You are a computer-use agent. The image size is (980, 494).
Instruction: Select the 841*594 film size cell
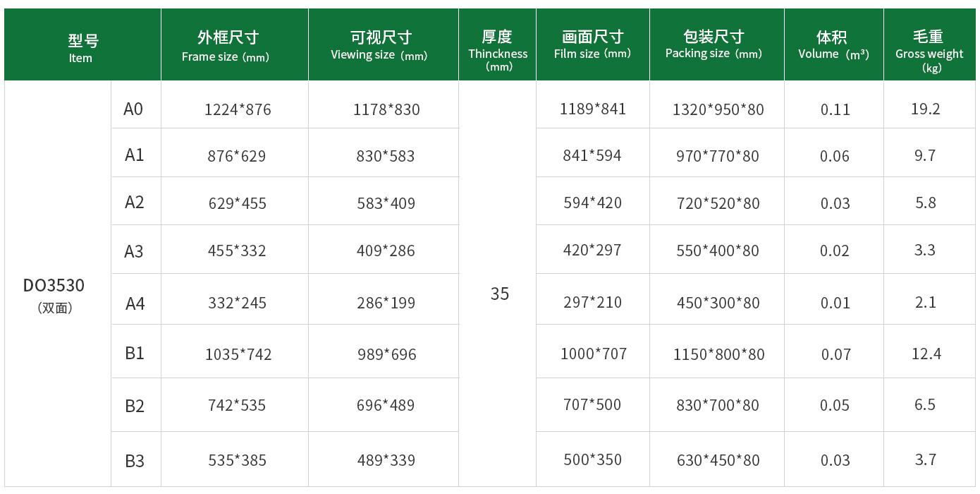click(592, 155)
